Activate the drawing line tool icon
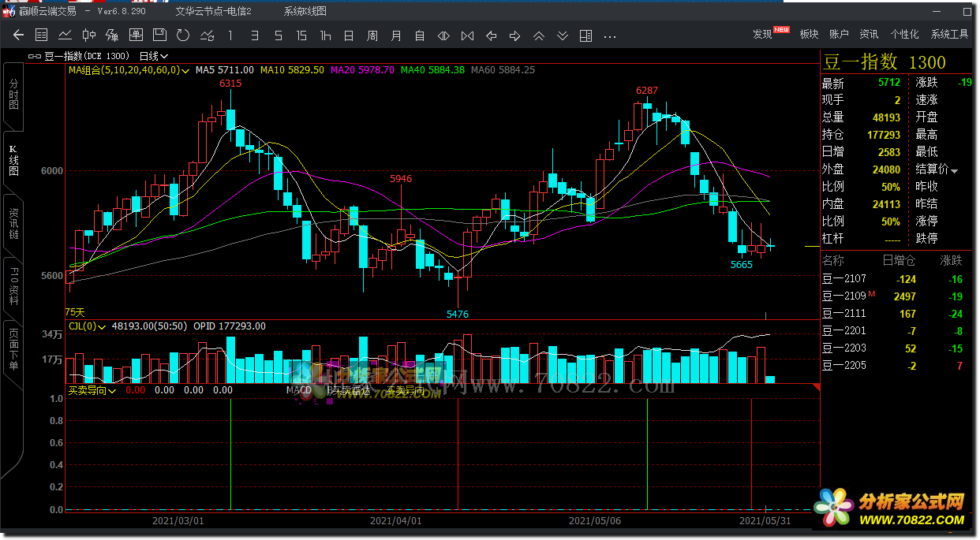980x540 pixels. tap(207, 35)
